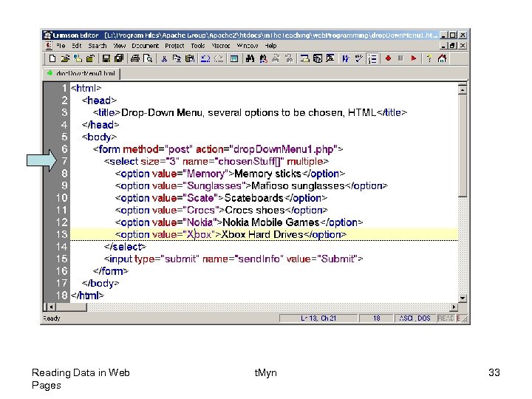Click the Close document folder icon
The width and height of the screenshot is (532, 399).
pyautogui.click(x=90, y=58)
